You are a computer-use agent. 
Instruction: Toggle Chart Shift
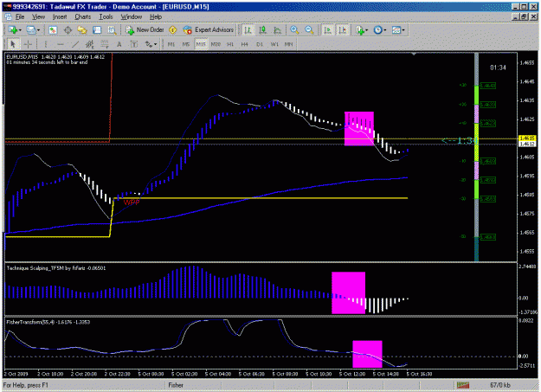342,30
